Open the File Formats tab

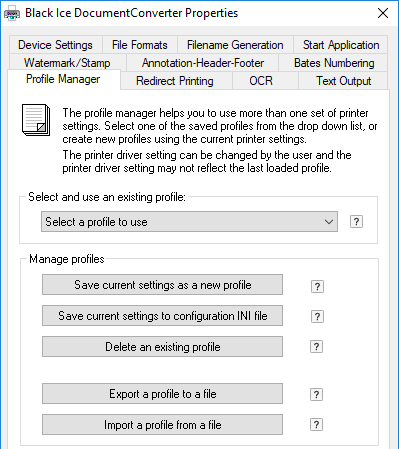140,45
